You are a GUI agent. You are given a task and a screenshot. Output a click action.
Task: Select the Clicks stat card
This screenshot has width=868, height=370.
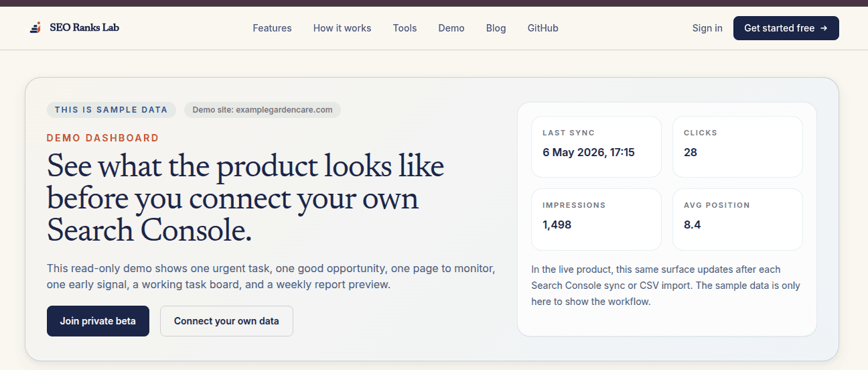coord(737,147)
